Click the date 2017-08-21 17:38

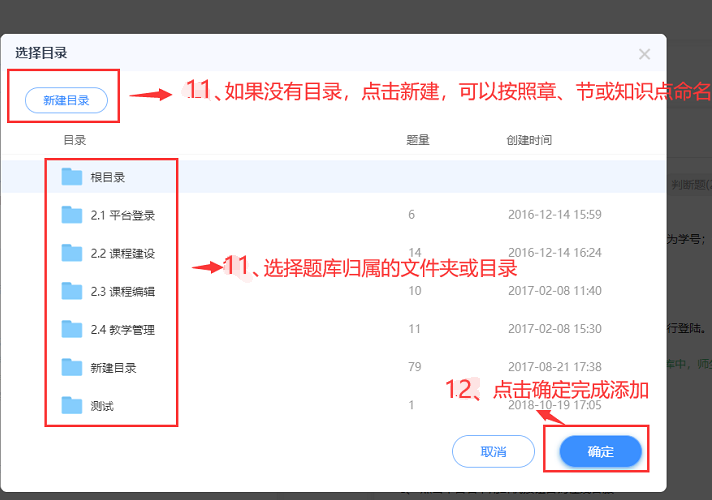[554, 367]
